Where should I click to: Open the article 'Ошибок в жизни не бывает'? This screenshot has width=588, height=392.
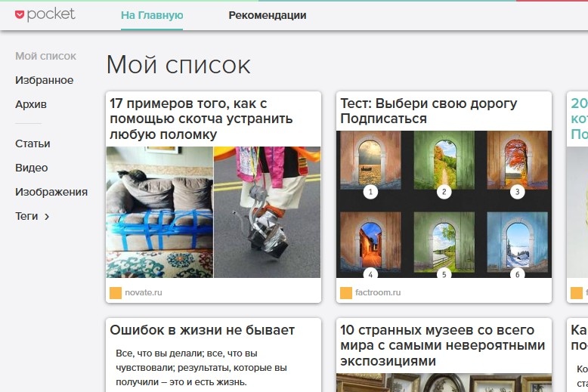click(x=202, y=330)
